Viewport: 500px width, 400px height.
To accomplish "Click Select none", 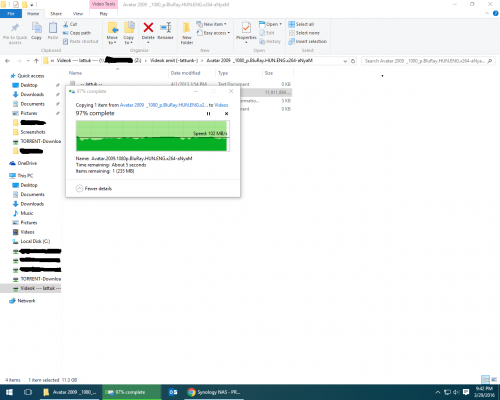I will [x=304, y=33].
